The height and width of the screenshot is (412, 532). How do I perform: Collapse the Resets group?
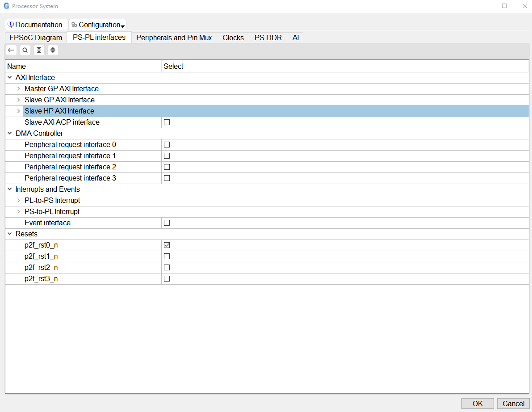10,234
